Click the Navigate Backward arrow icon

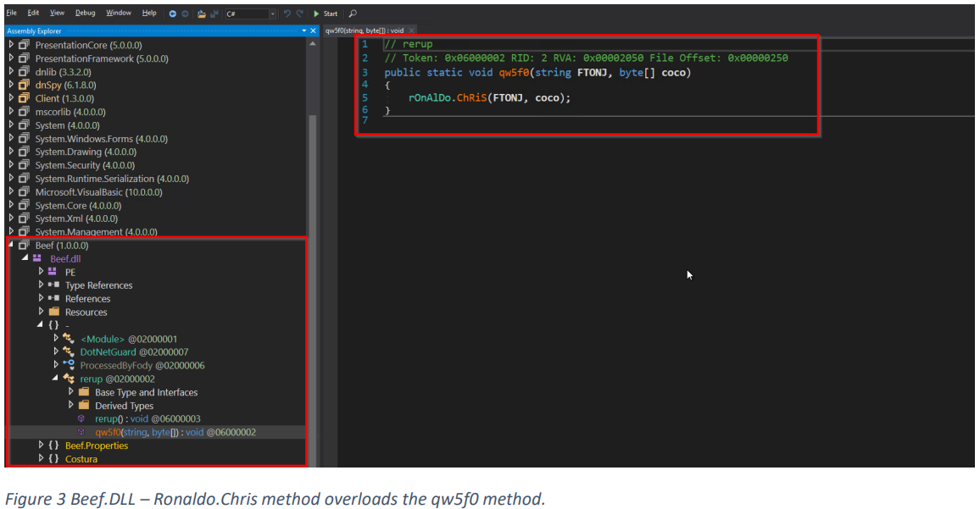click(x=172, y=14)
